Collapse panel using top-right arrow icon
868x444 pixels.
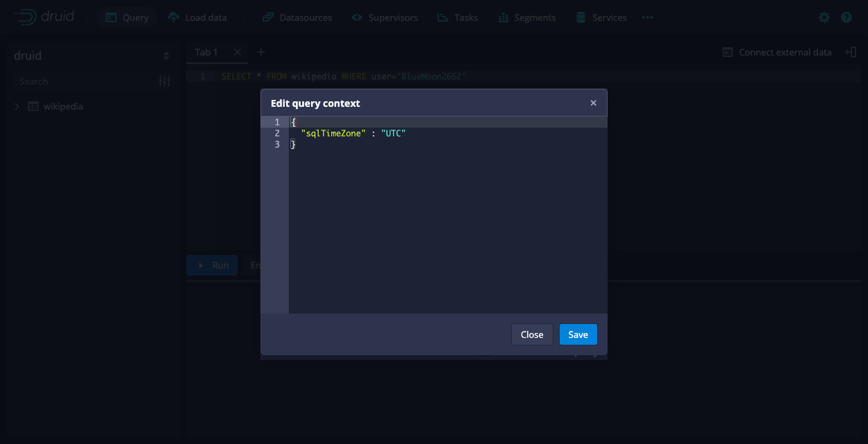tap(851, 52)
